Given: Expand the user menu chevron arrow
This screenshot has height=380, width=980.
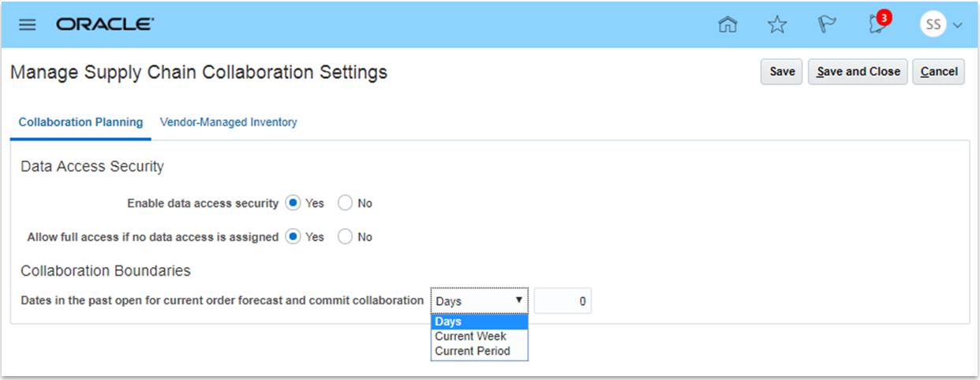Looking at the screenshot, I should point(958,25).
